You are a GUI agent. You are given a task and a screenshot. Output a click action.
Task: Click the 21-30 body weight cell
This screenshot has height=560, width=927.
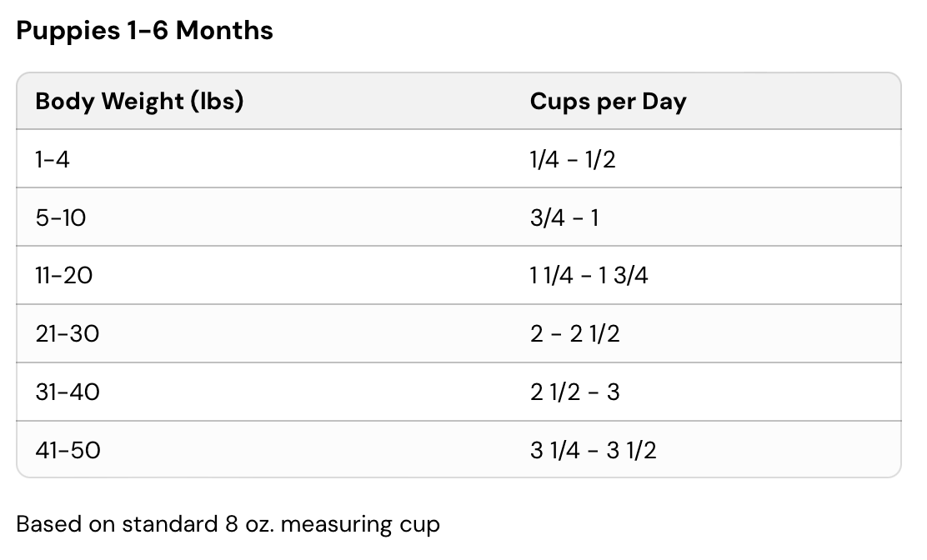click(68, 334)
